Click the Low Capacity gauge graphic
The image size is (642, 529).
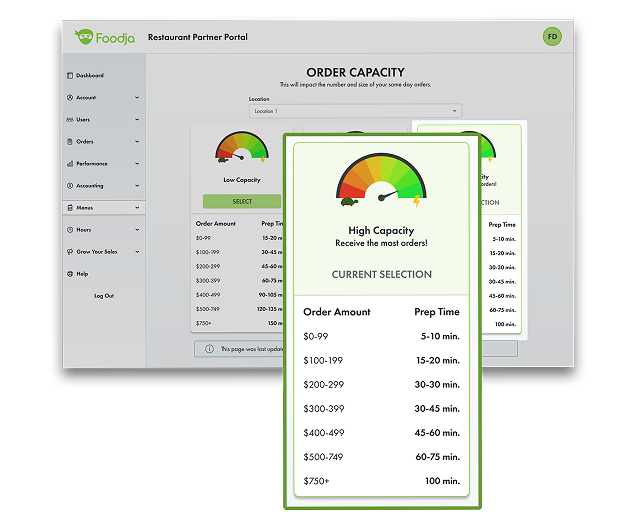point(242,147)
